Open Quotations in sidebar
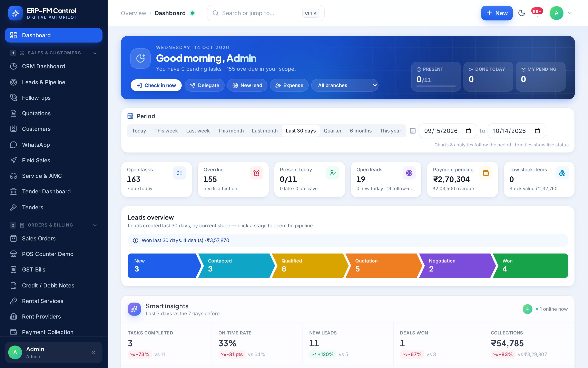This screenshot has width=588, height=368. (x=54, y=113)
